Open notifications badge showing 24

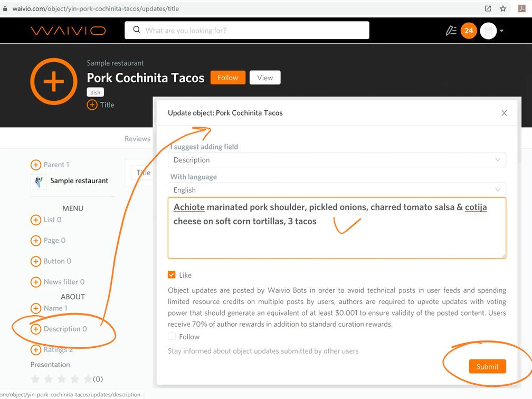(x=468, y=31)
